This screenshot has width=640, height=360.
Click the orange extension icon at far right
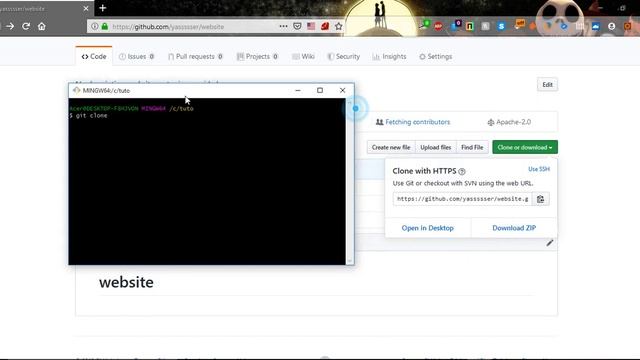[628, 27]
